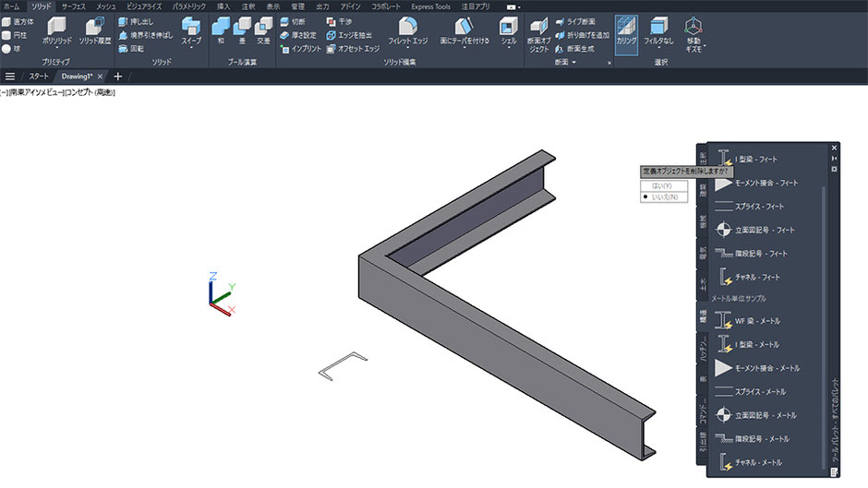868x488 pixels.
Task: Select the 直方体 (Box) primitive tool
Action: tap(18, 21)
